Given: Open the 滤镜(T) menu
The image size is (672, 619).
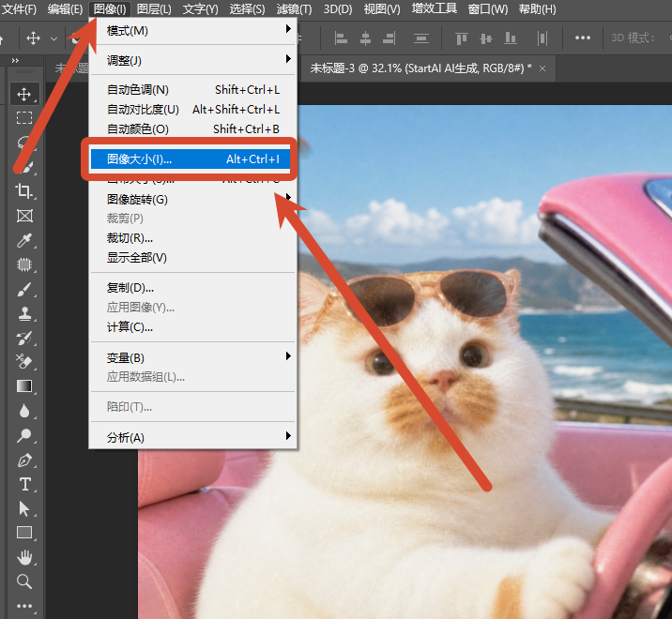Looking at the screenshot, I should point(294,9).
